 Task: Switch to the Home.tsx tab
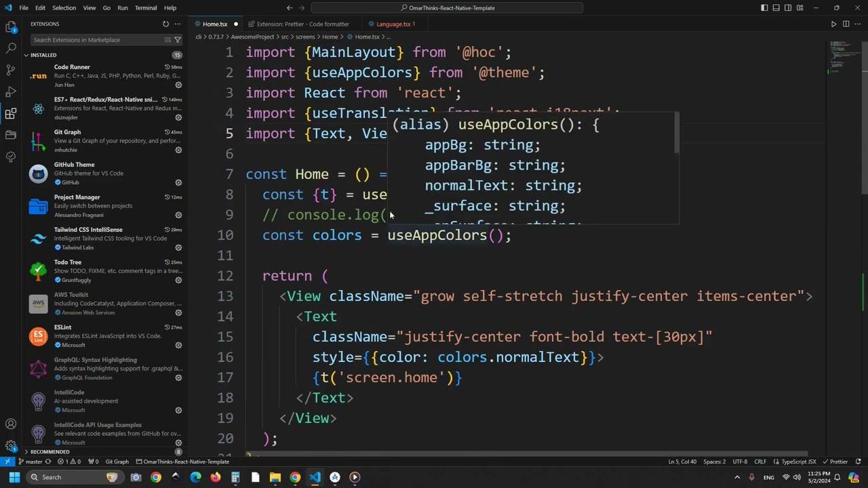pyautogui.click(x=216, y=24)
